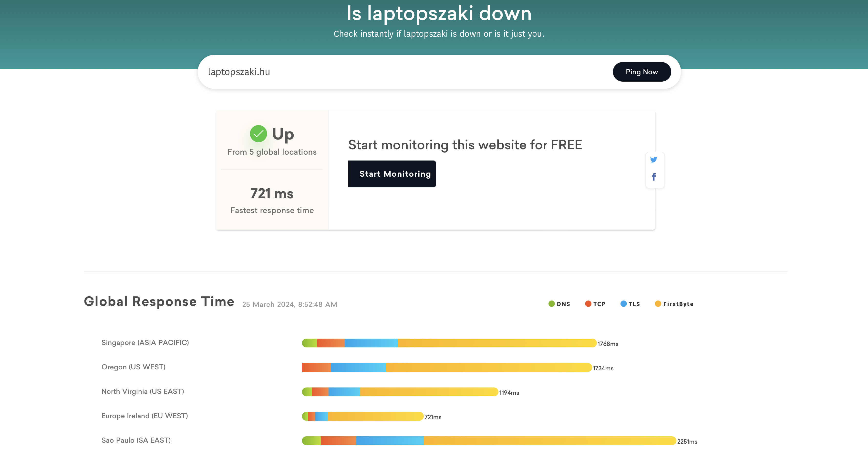The image size is (868, 451).
Task: Click the Facebook share icon
Action: pos(654,177)
